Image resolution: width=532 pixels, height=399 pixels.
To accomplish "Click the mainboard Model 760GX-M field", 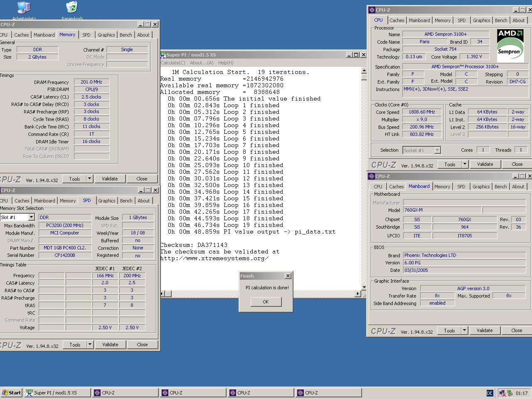I will 442,210.
